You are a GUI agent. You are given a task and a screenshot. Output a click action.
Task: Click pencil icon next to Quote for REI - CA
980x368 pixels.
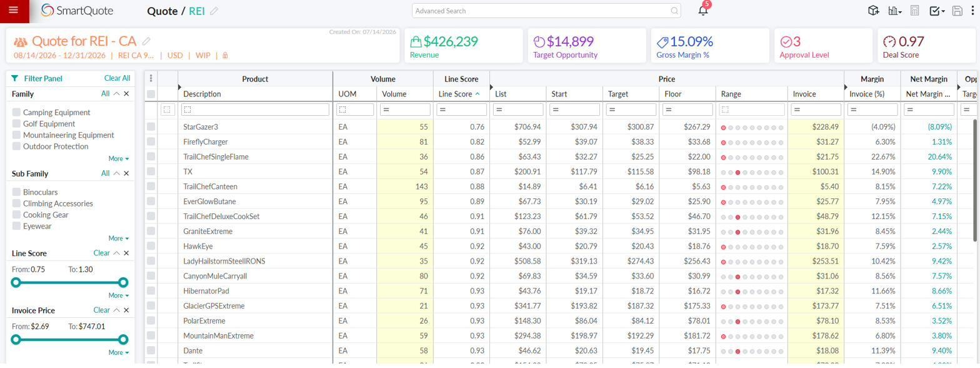[146, 41]
